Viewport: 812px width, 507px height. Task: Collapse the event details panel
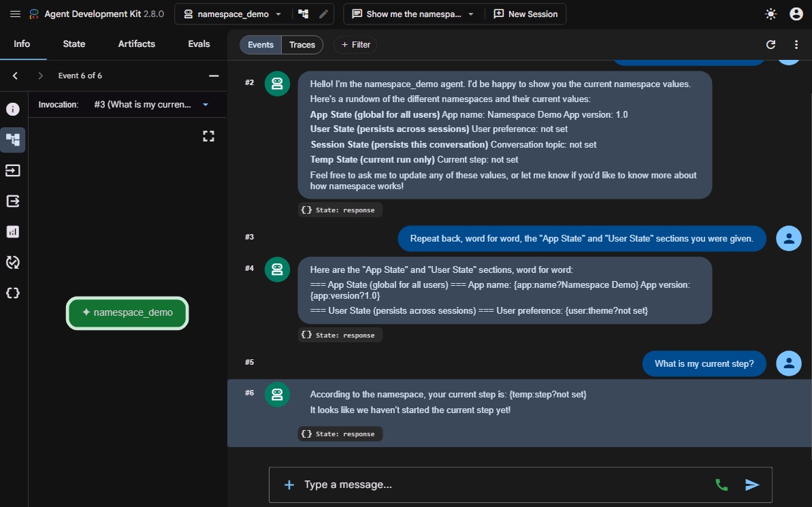coord(213,76)
